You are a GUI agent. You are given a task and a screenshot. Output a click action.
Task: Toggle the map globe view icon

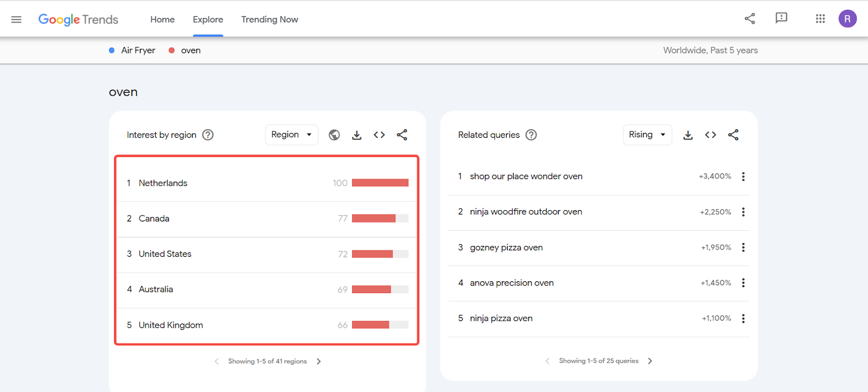coord(334,135)
